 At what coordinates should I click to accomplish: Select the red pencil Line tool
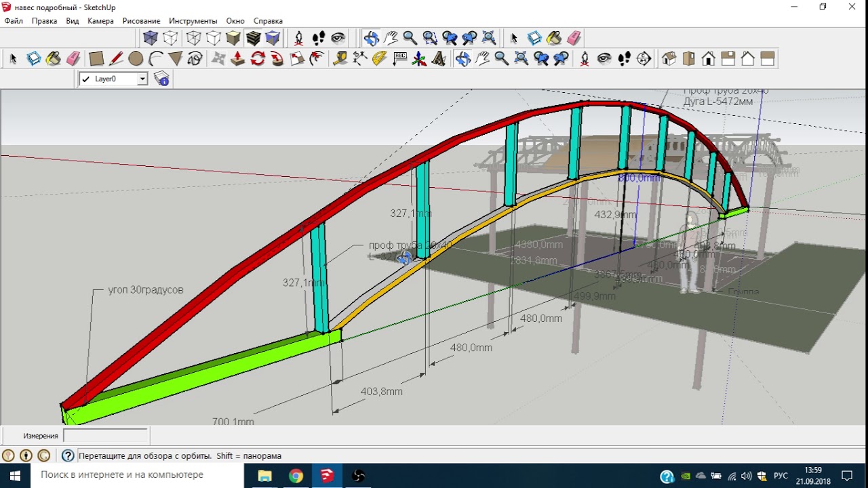[116, 59]
